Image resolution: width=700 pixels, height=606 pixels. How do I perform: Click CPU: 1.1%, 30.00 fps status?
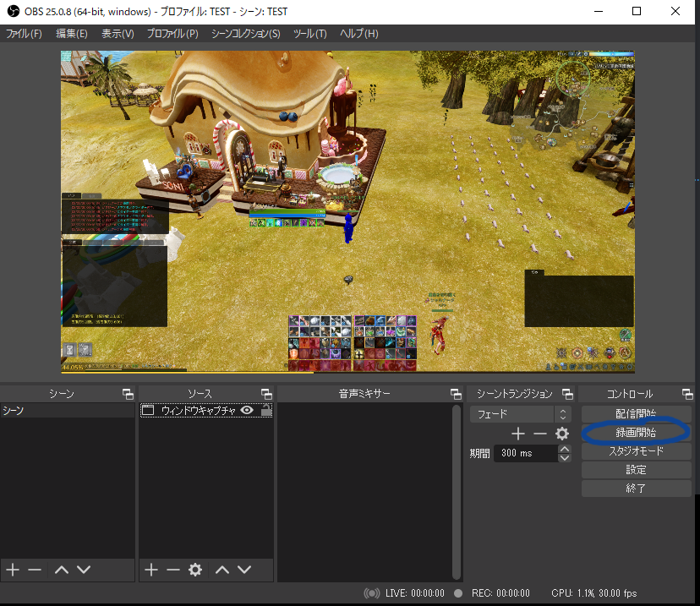593,593
